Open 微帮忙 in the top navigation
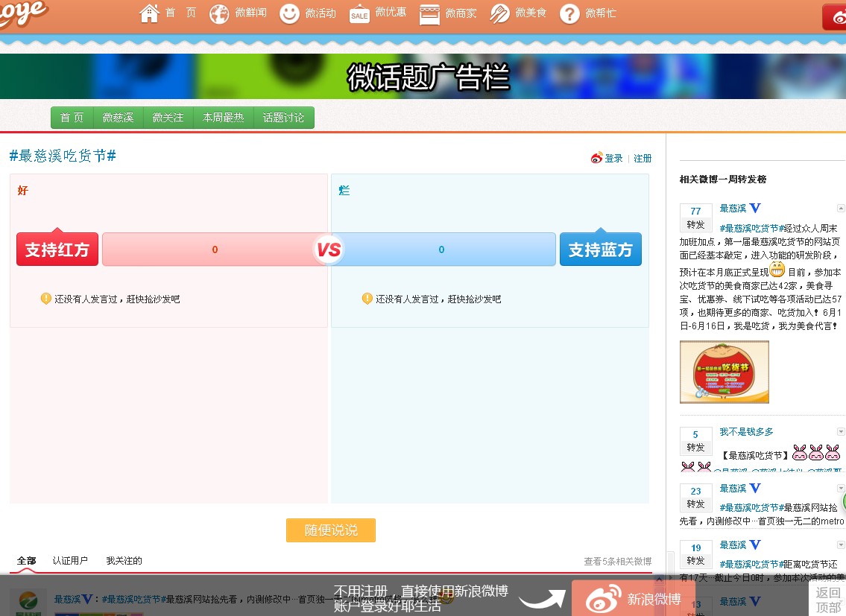Screen dimensions: 846x616 coord(601,13)
